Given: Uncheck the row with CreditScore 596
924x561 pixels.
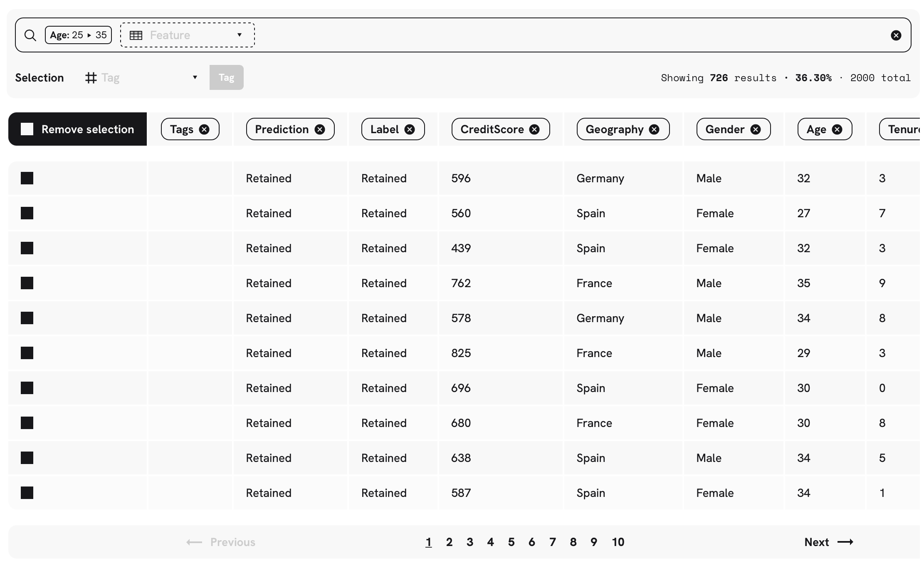Looking at the screenshot, I should click(x=27, y=178).
